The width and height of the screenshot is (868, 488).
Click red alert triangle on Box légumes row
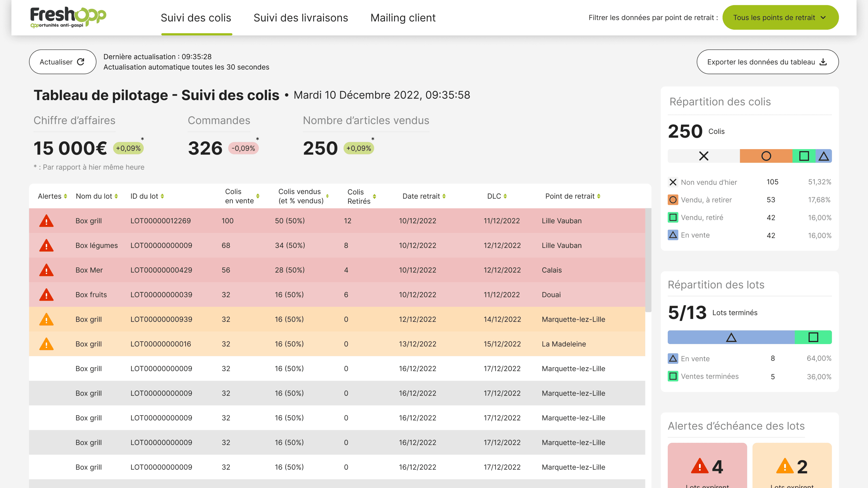pyautogui.click(x=47, y=246)
